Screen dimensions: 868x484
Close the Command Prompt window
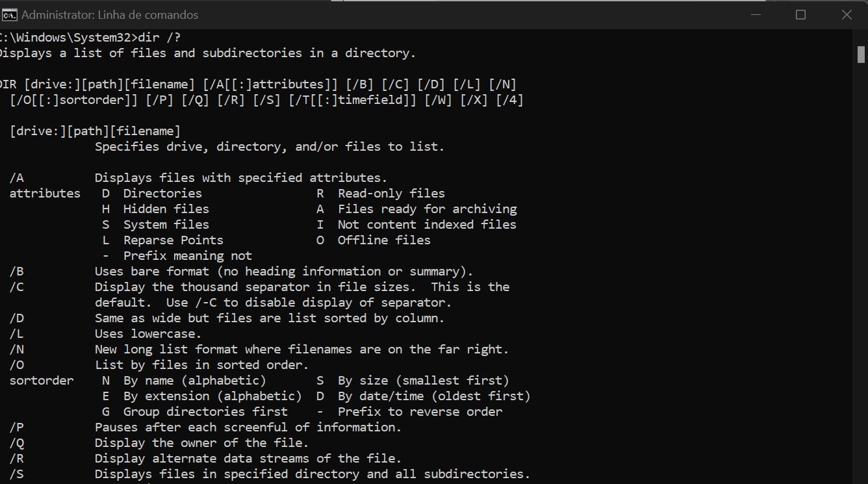pyautogui.click(x=847, y=14)
